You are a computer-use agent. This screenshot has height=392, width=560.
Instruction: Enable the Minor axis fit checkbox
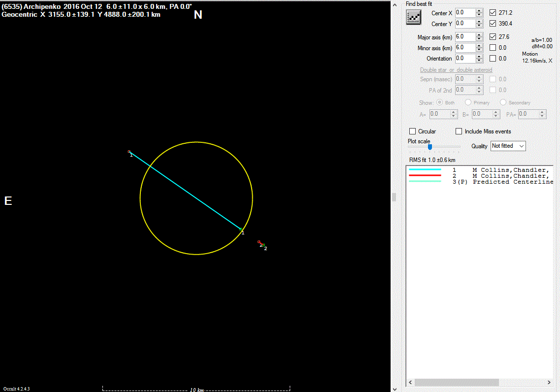tap(493, 47)
